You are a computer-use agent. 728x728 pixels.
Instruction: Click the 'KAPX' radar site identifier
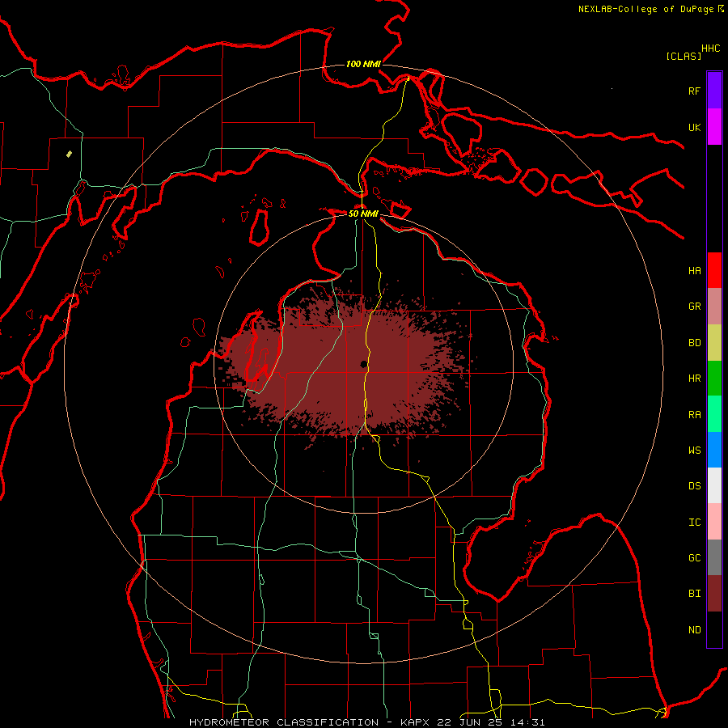[x=416, y=722]
